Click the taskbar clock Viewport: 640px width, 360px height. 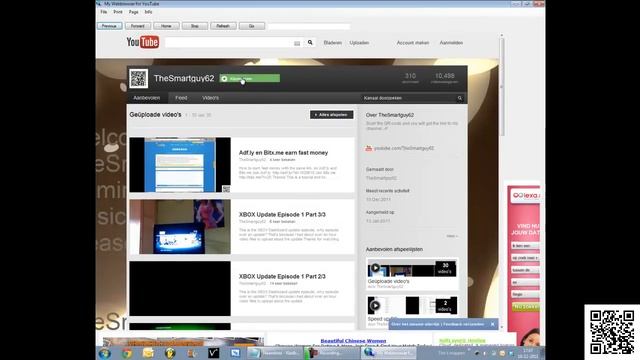point(528,353)
